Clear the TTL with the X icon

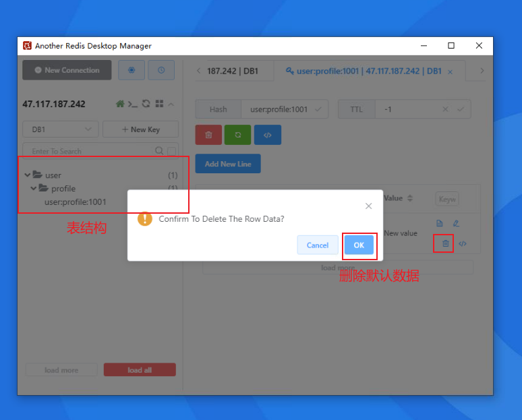[x=445, y=109]
